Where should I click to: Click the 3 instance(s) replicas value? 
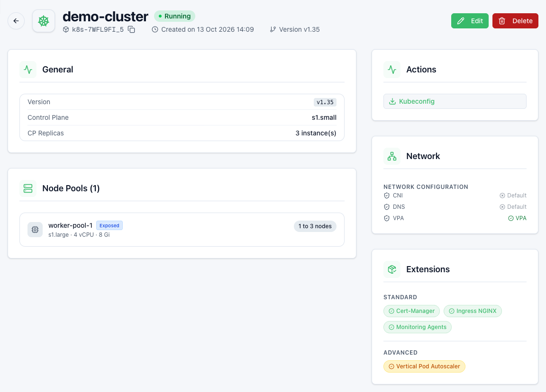[x=316, y=133]
